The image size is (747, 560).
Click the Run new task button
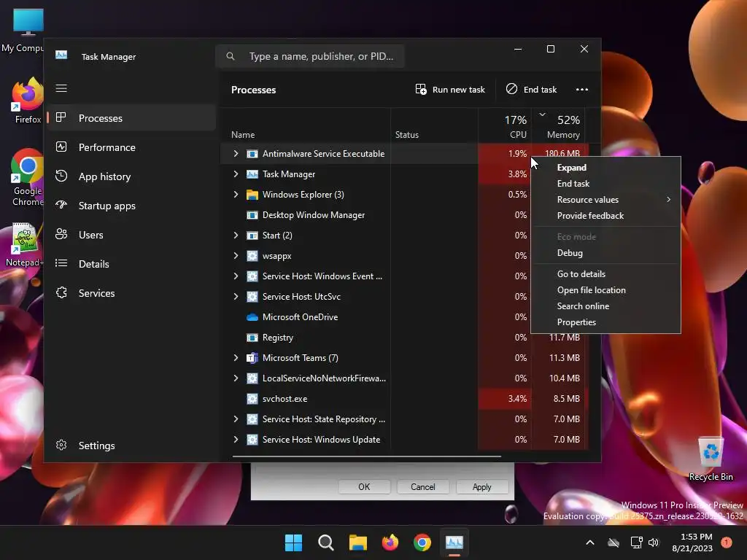450,90
